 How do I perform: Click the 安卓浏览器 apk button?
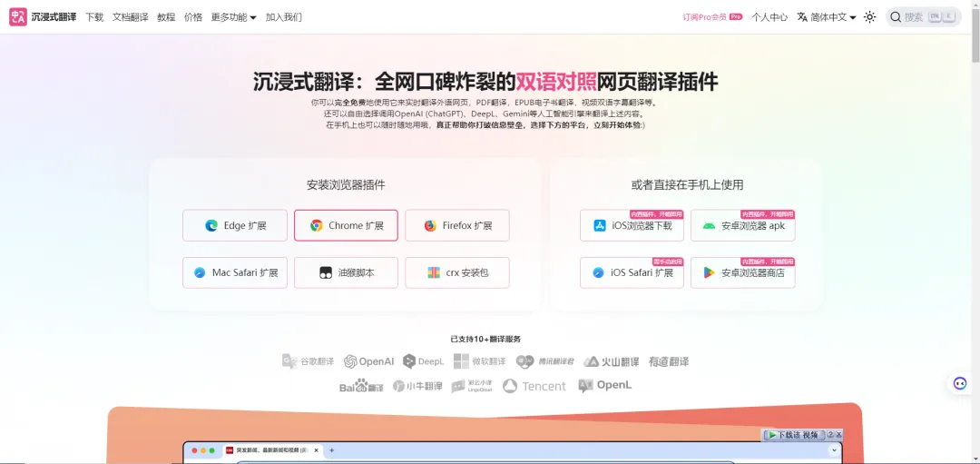742,226
